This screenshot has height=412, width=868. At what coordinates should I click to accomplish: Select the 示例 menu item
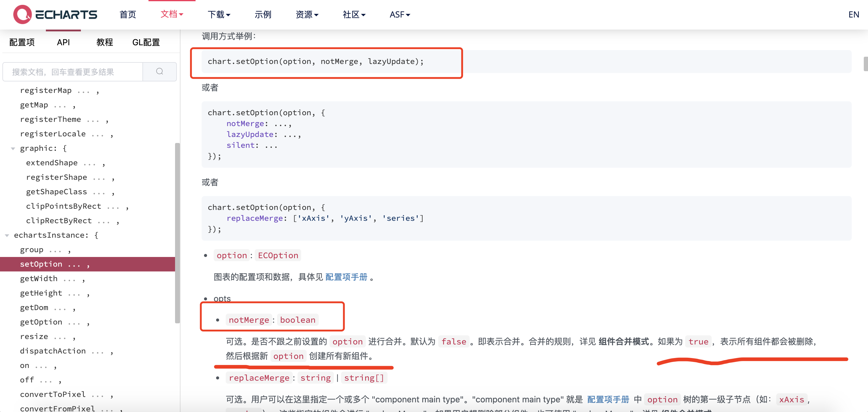(x=262, y=14)
